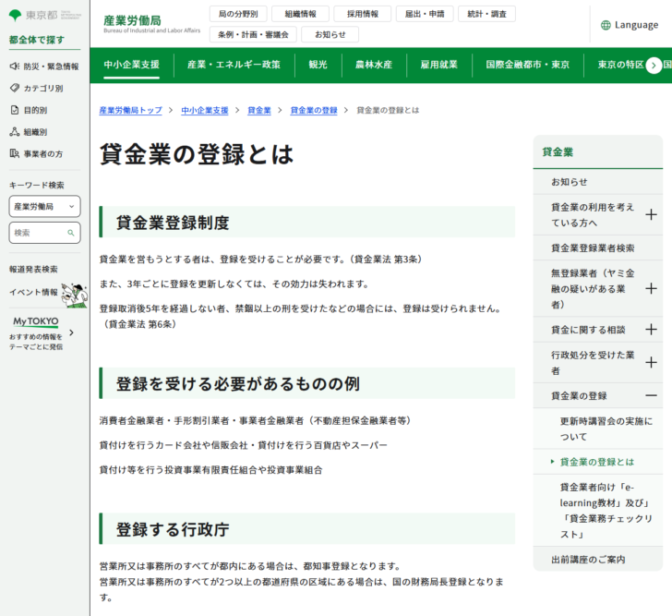Expand 貸金業の利用を考えている方へ section
Image resolution: width=672 pixels, height=616 pixels.
tap(651, 215)
